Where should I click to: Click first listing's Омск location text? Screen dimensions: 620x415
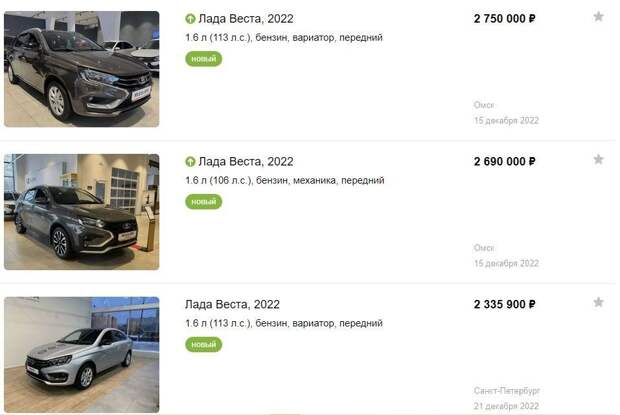[484, 105]
